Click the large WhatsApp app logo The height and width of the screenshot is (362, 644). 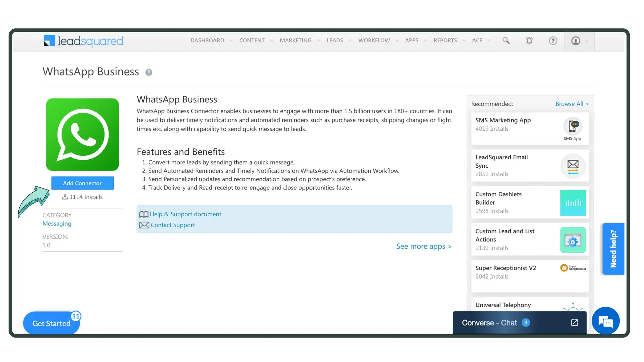[82, 135]
